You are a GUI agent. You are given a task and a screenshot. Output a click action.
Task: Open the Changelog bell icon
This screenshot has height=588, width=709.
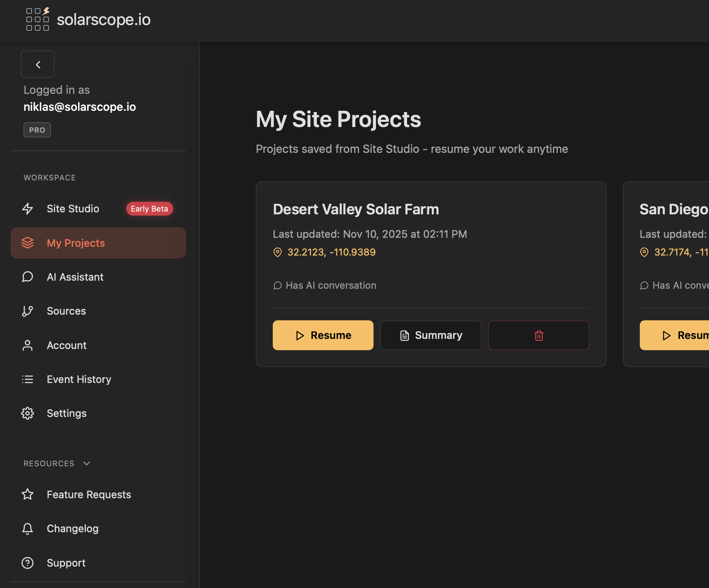[x=28, y=529]
